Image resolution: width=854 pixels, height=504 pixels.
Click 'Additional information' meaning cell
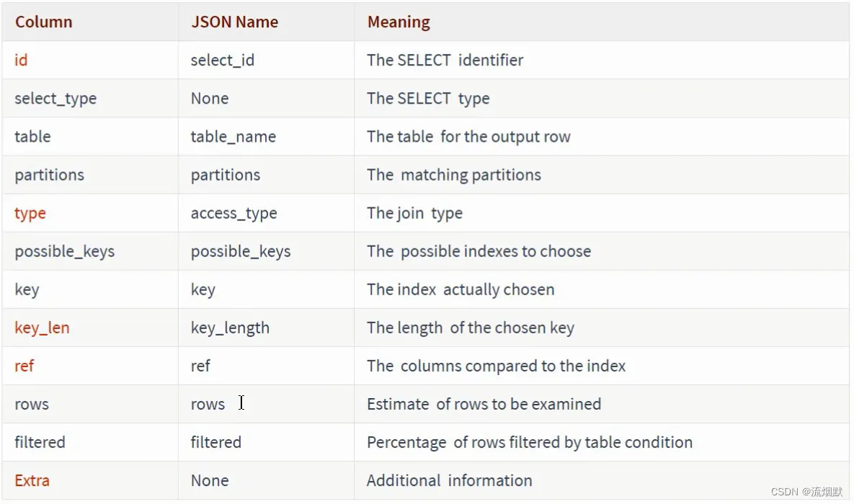click(x=449, y=480)
